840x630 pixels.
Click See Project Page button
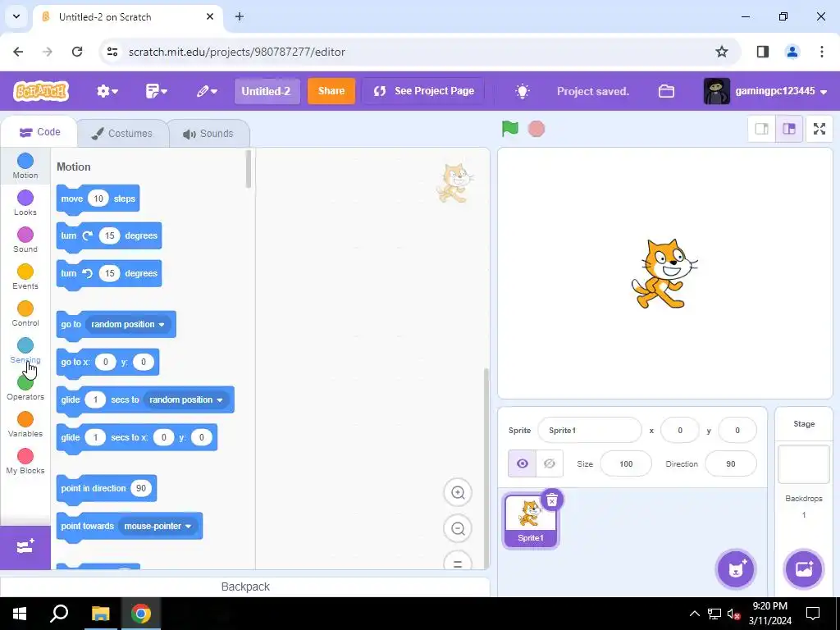tap(423, 91)
